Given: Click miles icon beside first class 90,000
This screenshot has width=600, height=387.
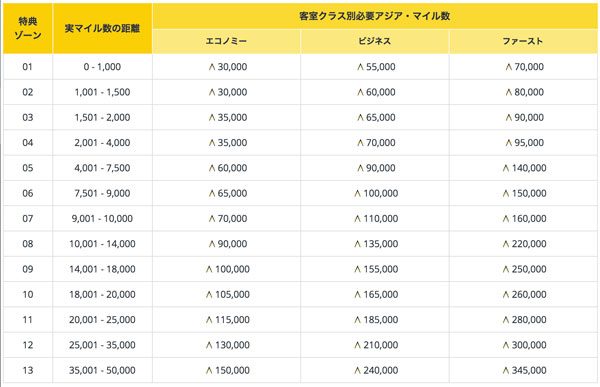Looking at the screenshot, I should point(509,118).
